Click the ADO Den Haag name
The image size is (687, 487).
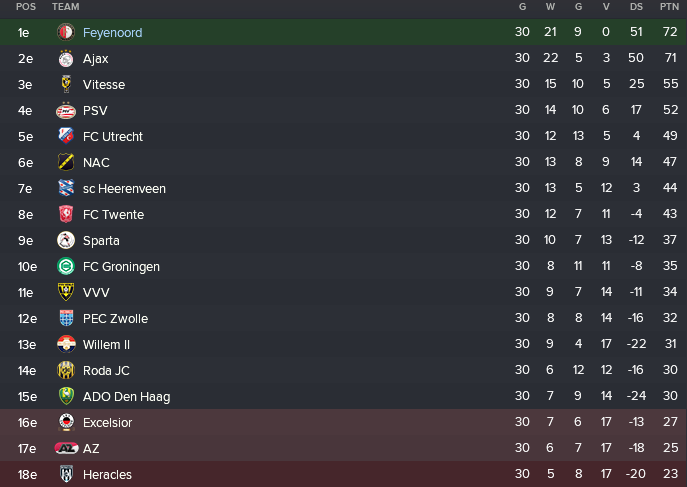pyautogui.click(x=126, y=396)
